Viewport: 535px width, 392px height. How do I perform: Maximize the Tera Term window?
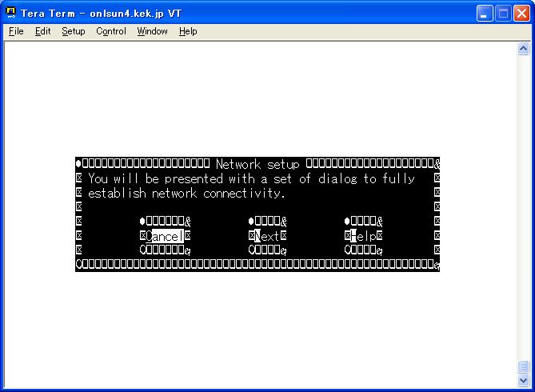coord(503,14)
